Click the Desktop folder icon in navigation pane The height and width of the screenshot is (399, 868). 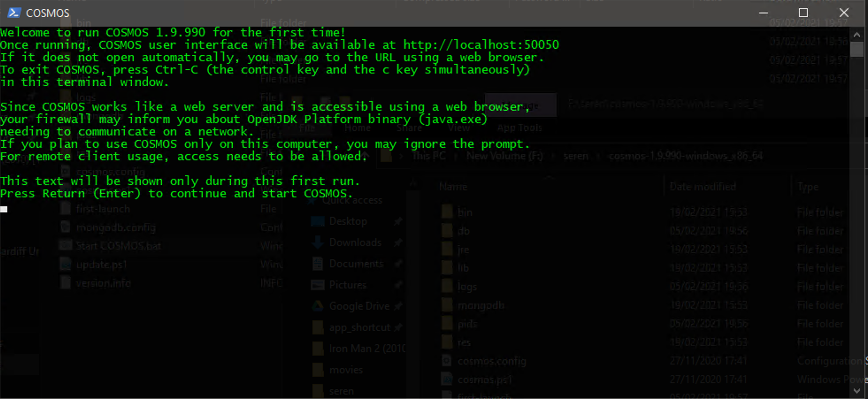[318, 221]
